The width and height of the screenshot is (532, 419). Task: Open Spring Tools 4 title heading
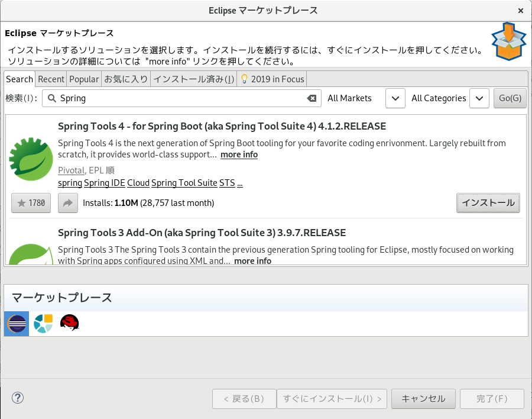[222, 127]
